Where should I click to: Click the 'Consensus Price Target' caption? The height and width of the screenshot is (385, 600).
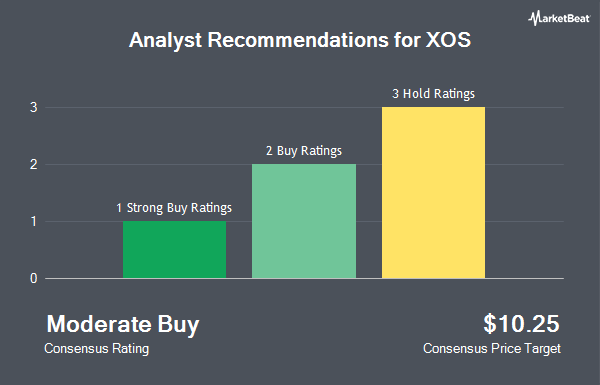click(x=492, y=349)
